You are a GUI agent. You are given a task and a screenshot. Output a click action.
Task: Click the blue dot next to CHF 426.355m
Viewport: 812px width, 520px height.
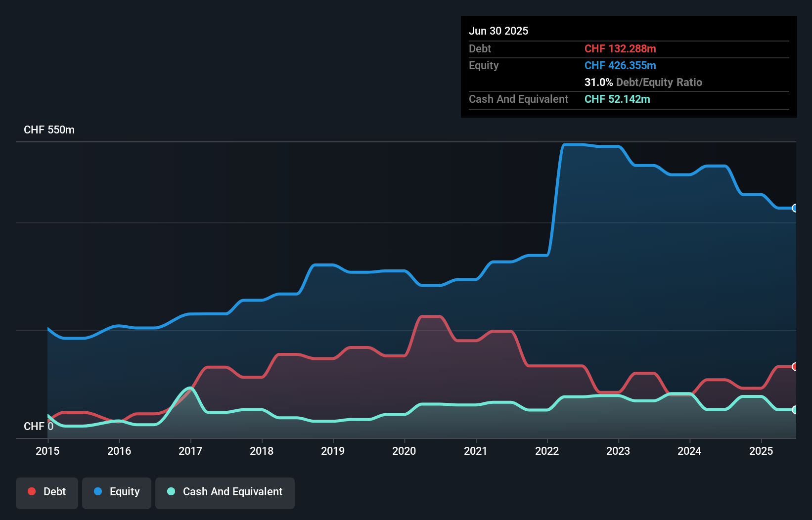(794, 209)
